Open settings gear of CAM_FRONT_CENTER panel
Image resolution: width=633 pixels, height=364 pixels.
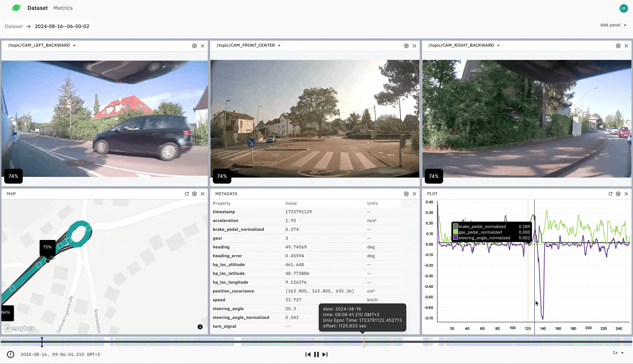coord(406,46)
